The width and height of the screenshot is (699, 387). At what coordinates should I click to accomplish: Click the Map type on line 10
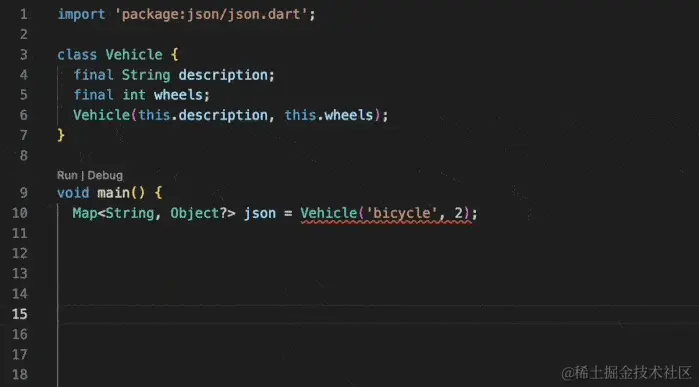[85, 213]
